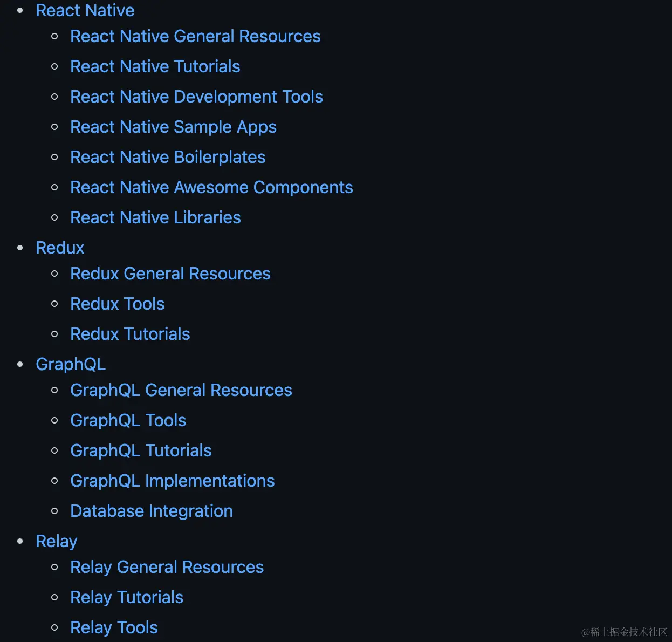
Task: Navigate to GraphQL Tutorials
Action: click(141, 450)
